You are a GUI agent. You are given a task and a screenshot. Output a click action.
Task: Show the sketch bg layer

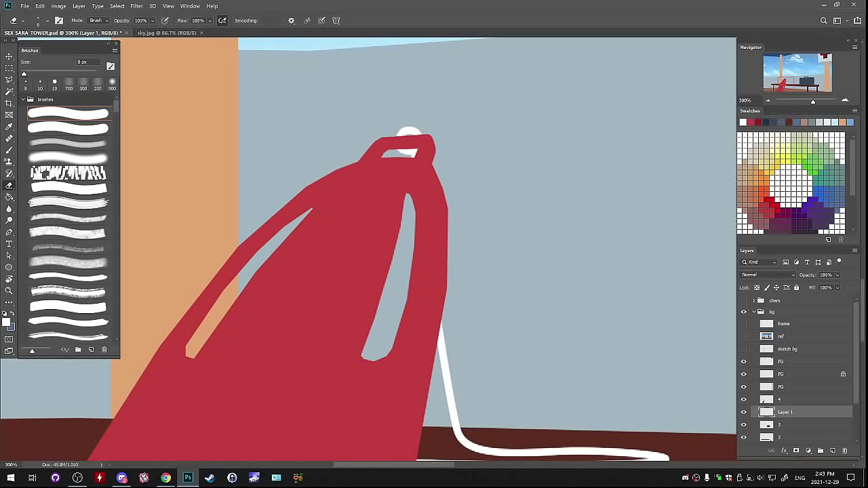(743, 349)
